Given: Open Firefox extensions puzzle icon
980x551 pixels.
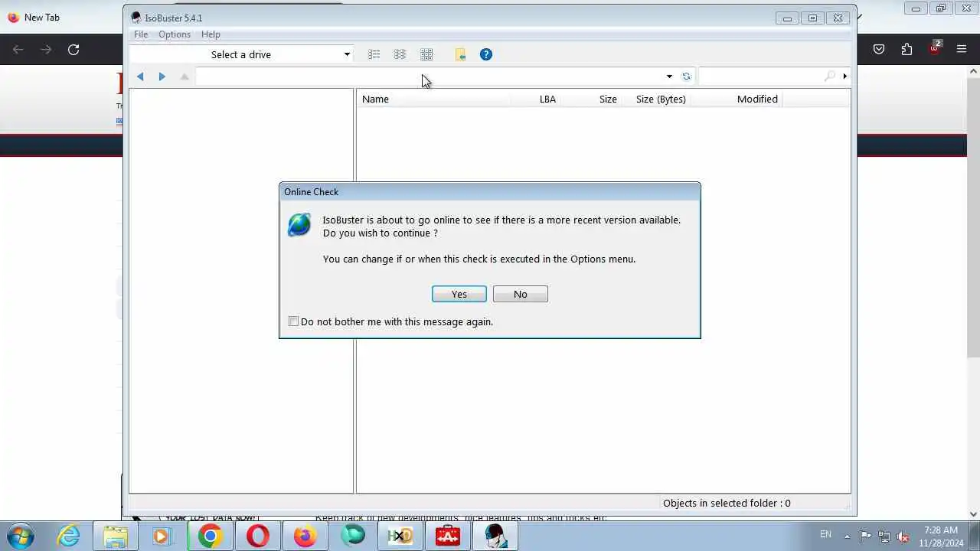Looking at the screenshot, I should click(906, 49).
